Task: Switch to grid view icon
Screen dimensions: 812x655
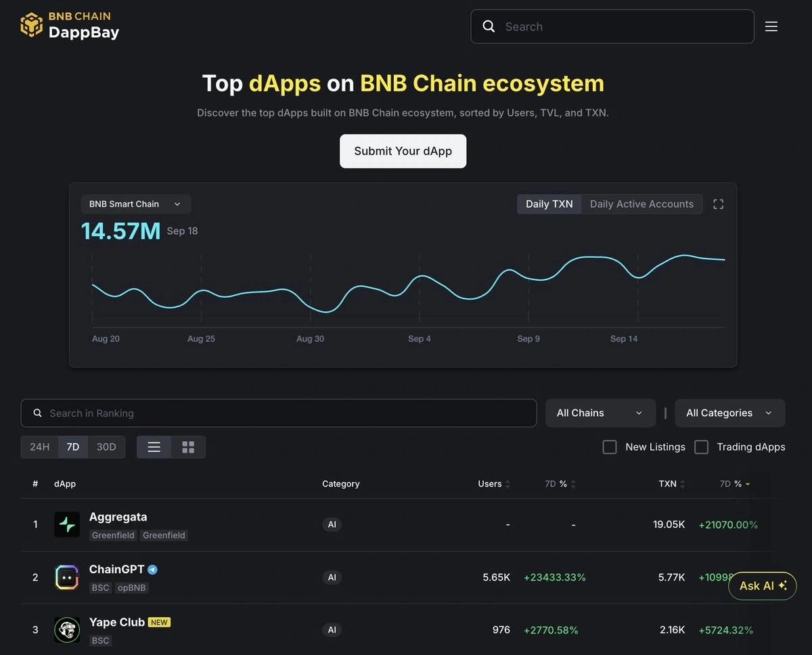Action: (188, 447)
